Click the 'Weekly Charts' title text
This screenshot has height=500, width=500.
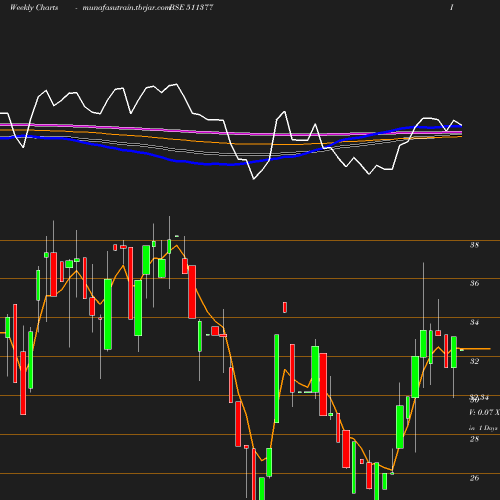[x=34, y=8]
